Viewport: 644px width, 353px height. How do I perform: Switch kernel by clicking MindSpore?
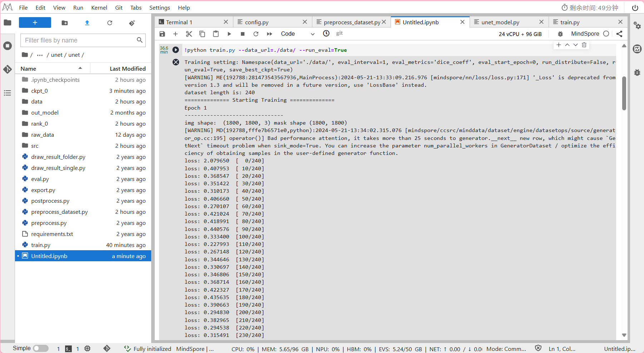tap(585, 34)
